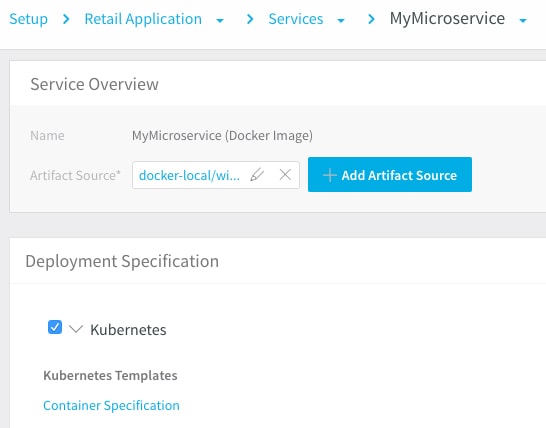Uncheck the Kubernetes checkbox
This screenshot has width=546, height=428.
click(x=55, y=327)
